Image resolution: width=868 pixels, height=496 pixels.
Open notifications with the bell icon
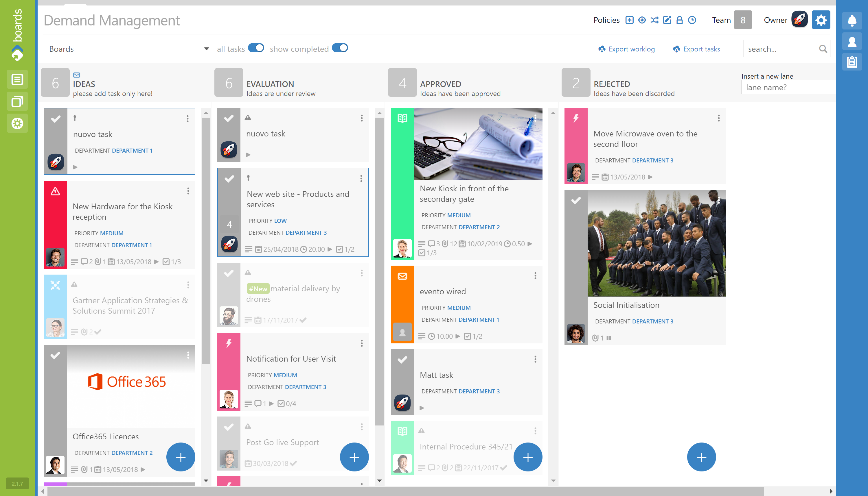tap(852, 21)
